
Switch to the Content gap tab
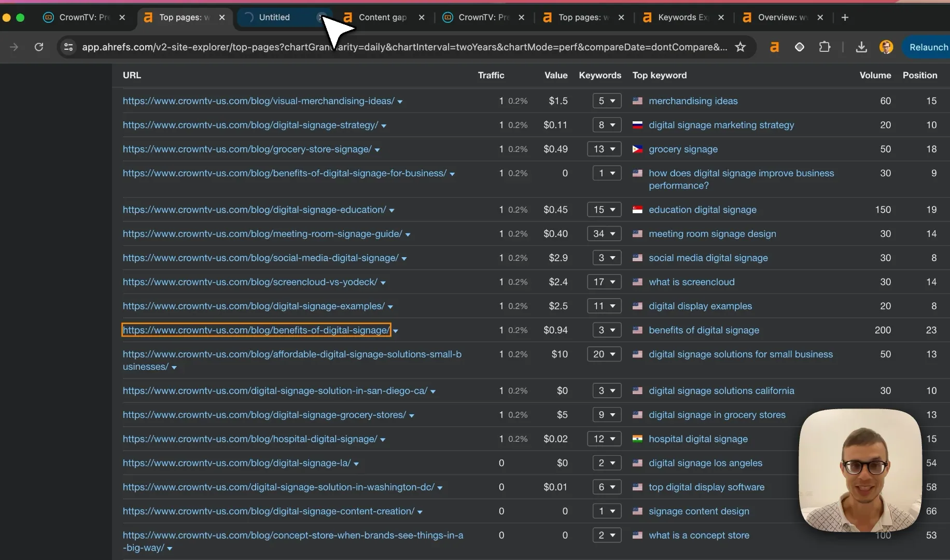pos(382,18)
